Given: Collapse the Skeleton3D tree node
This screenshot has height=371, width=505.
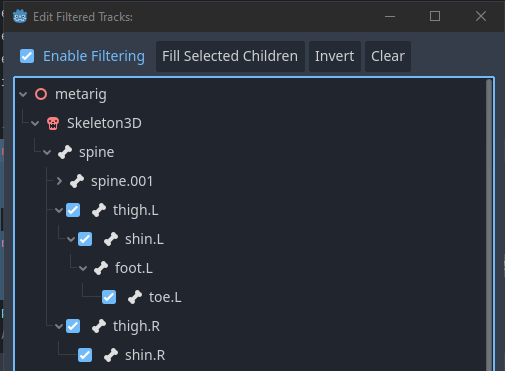Looking at the screenshot, I should tap(35, 123).
